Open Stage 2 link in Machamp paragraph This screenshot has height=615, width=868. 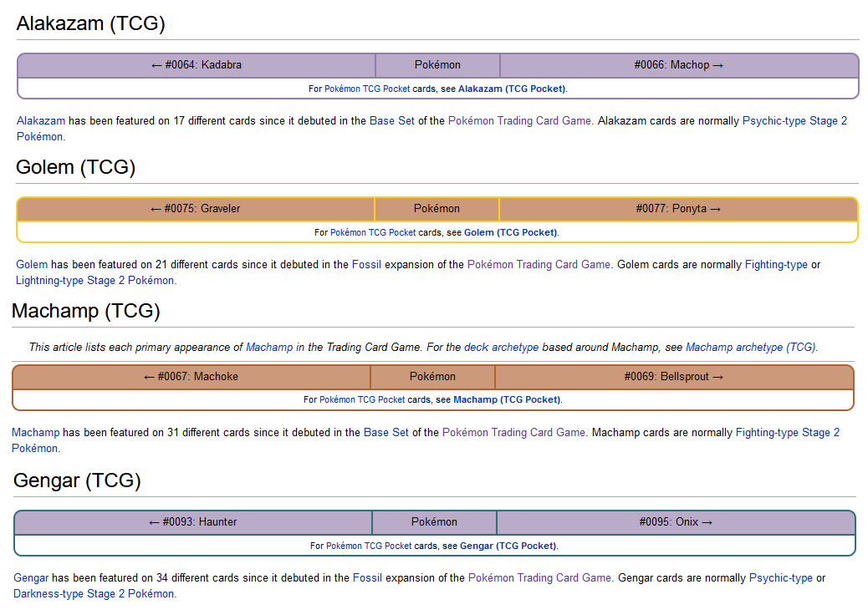(821, 433)
